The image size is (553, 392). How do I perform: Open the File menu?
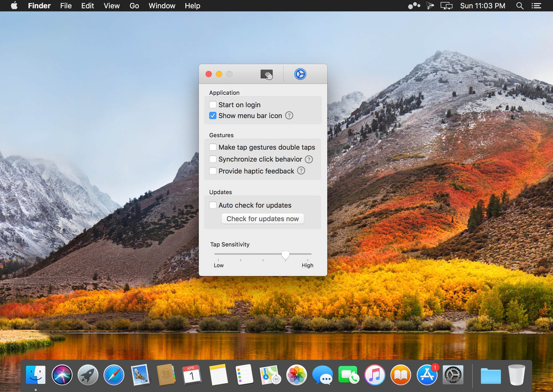[66, 6]
